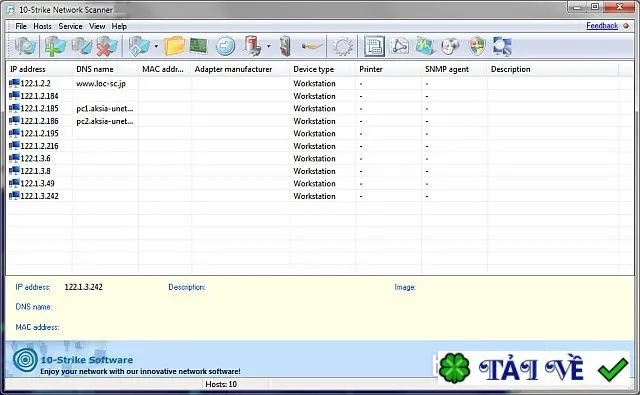Open the 'Enjoy your network' banner text
This screenshot has height=395, width=640.
(140, 371)
